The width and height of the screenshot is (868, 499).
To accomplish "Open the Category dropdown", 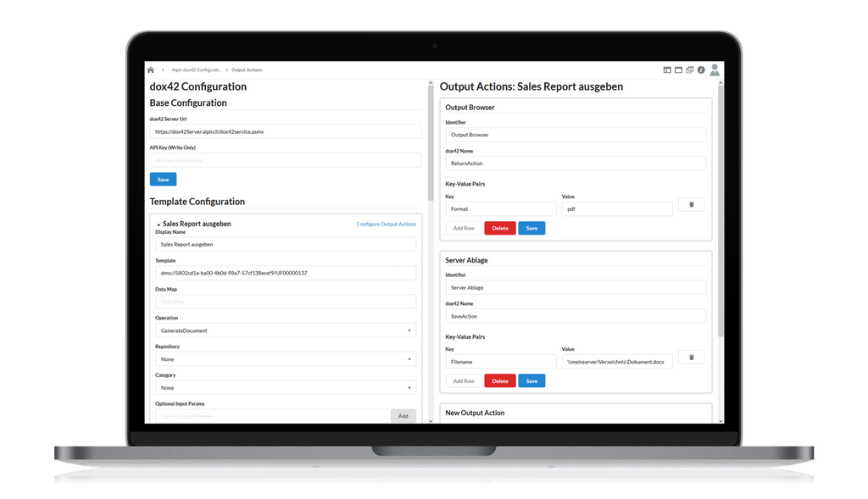I will click(x=286, y=388).
